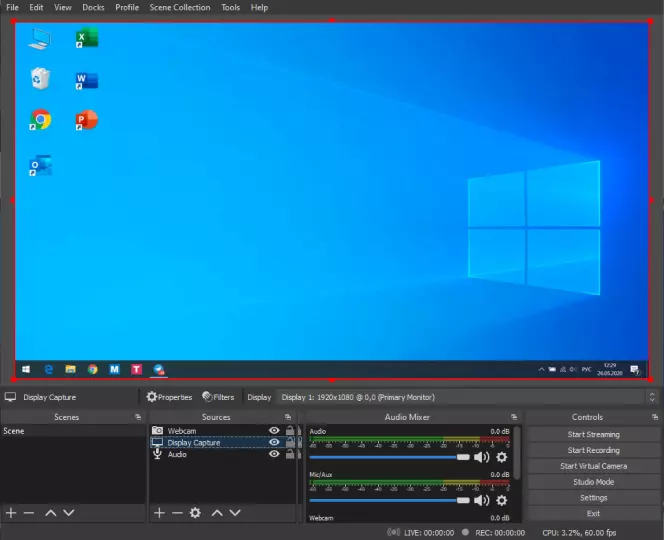Click the PowerPoint shortcut in preview
This screenshot has width=664, height=540.
(87, 120)
